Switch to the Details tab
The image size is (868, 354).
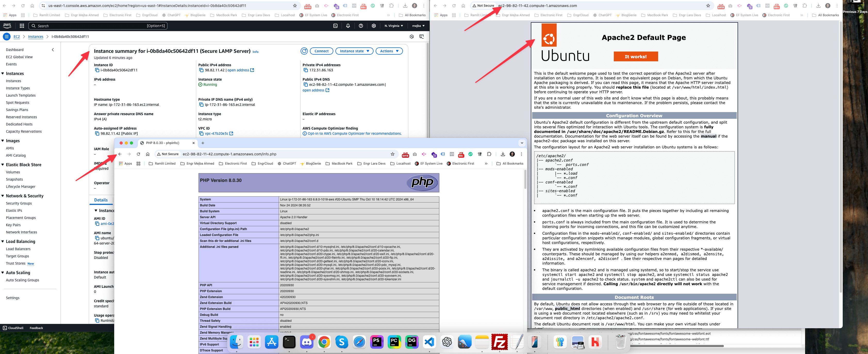101,200
